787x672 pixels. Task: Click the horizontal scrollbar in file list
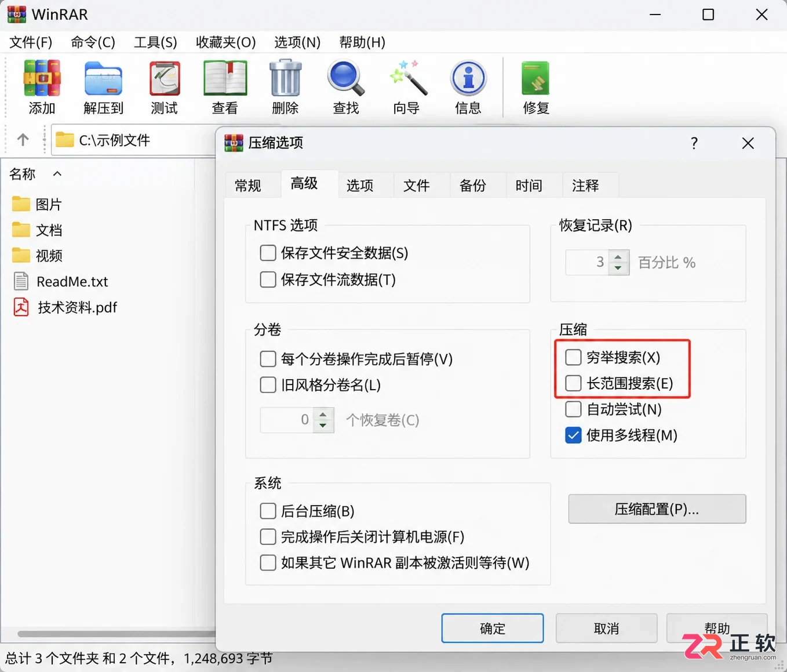116,634
